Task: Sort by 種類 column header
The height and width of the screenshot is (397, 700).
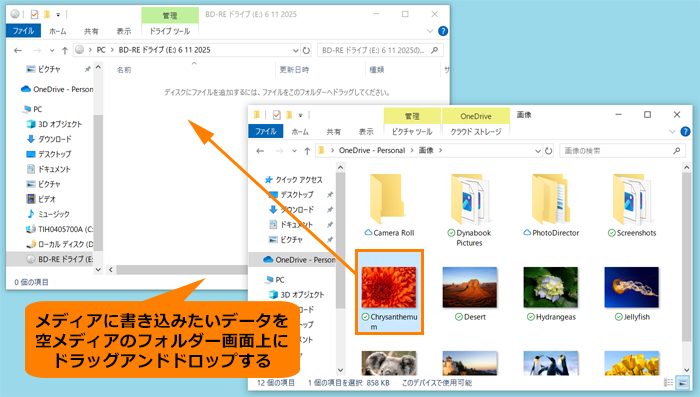Action: point(377,70)
